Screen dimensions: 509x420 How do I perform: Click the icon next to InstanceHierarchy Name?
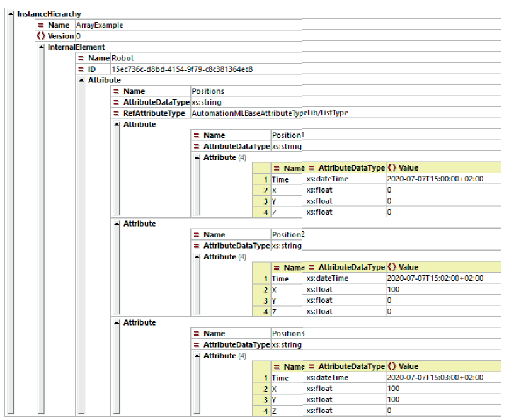click(x=41, y=25)
